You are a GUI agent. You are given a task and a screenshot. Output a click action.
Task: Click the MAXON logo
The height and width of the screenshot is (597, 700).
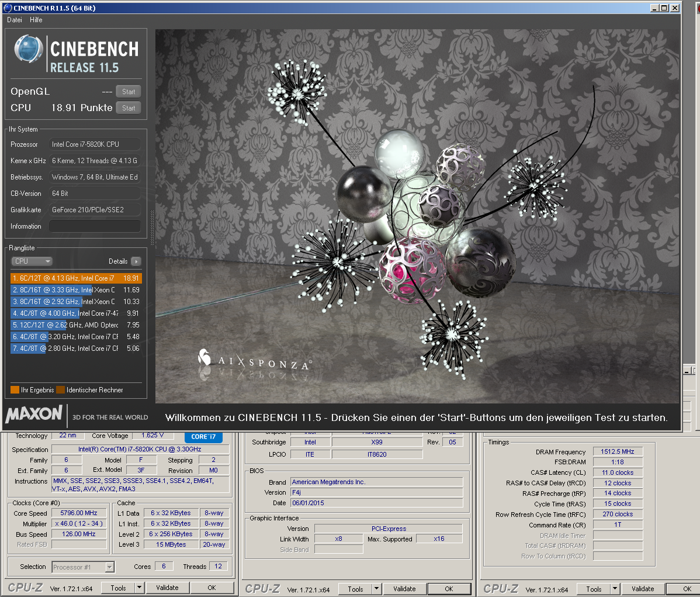pos(34,414)
